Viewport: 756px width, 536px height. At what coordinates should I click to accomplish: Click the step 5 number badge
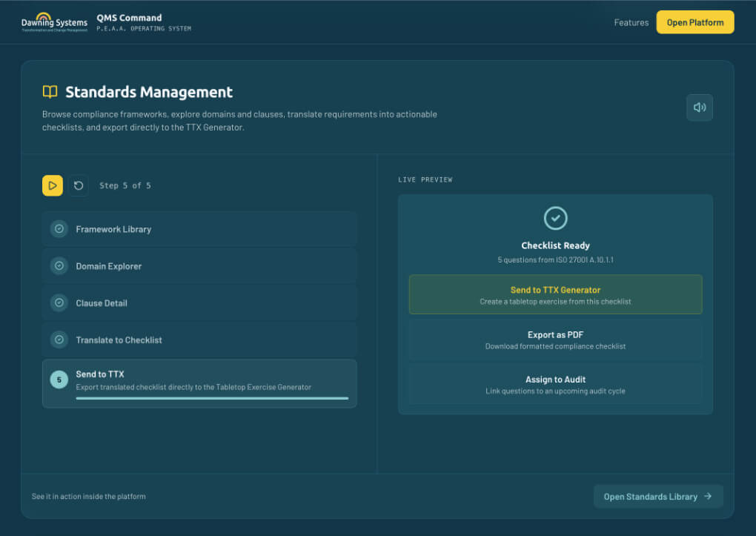(59, 380)
